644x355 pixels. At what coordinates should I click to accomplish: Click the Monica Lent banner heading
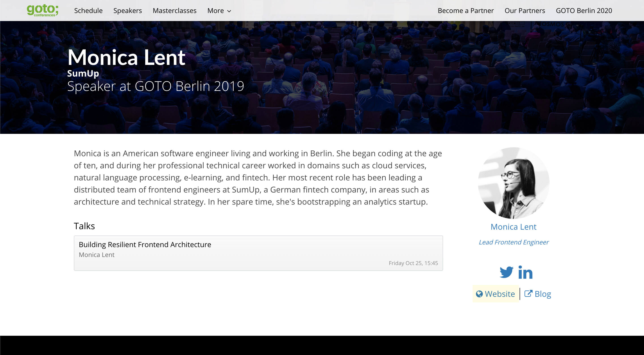(126, 57)
